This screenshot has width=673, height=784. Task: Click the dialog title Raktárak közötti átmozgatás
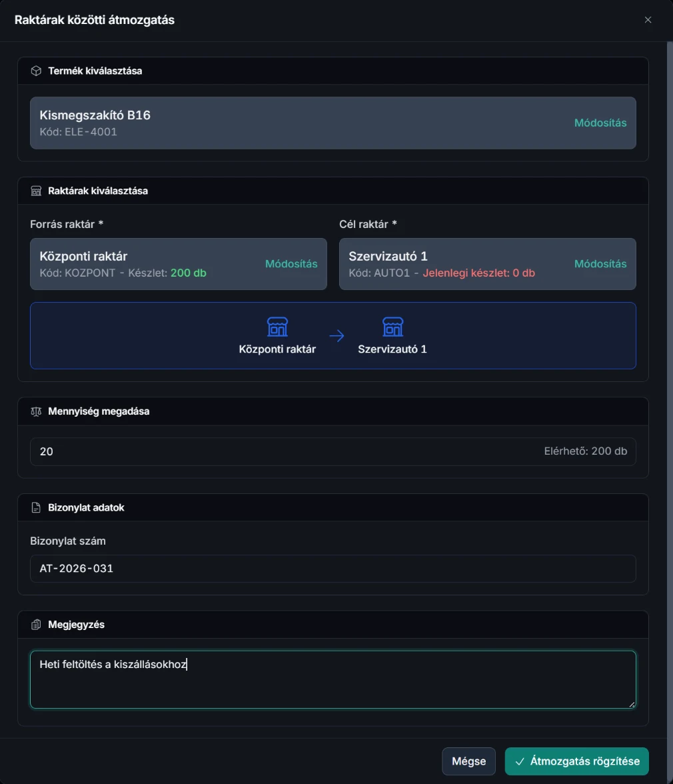pos(95,20)
